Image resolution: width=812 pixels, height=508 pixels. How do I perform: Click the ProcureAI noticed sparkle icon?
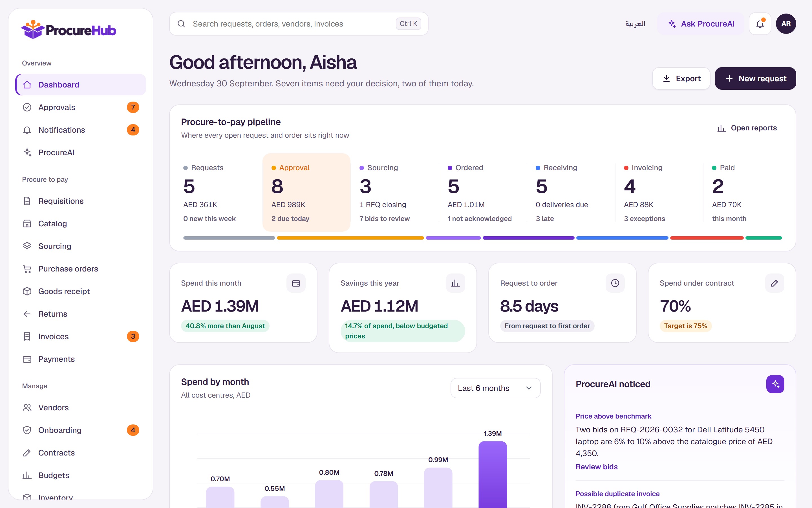pos(775,384)
